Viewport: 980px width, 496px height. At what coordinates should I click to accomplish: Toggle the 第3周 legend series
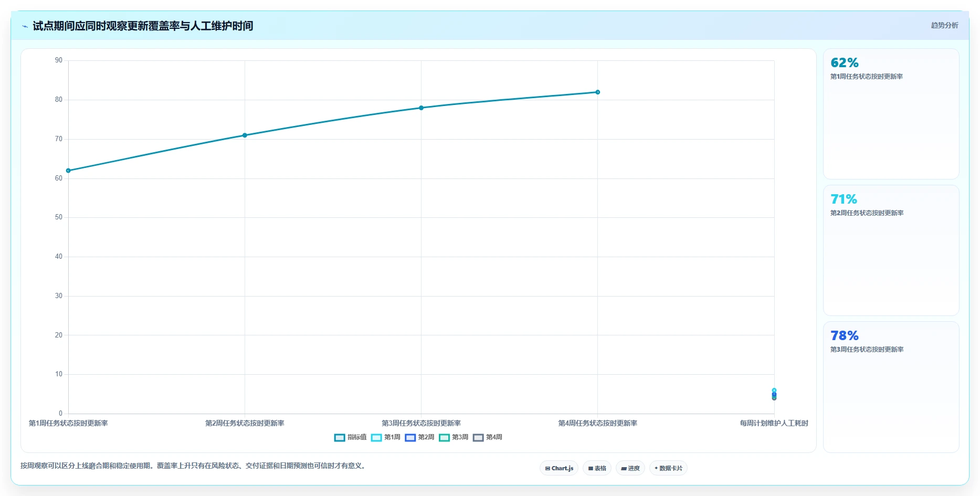click(454, 437)
